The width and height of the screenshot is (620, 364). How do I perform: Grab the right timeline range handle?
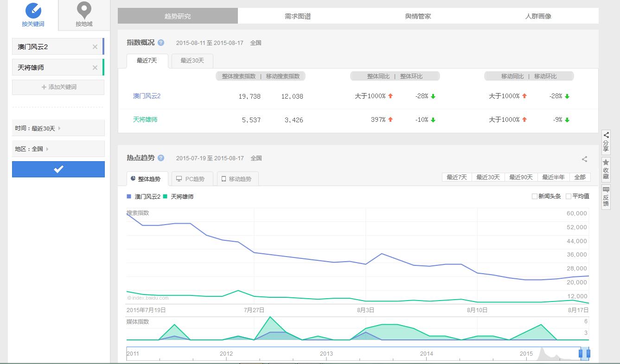[588, 354]
